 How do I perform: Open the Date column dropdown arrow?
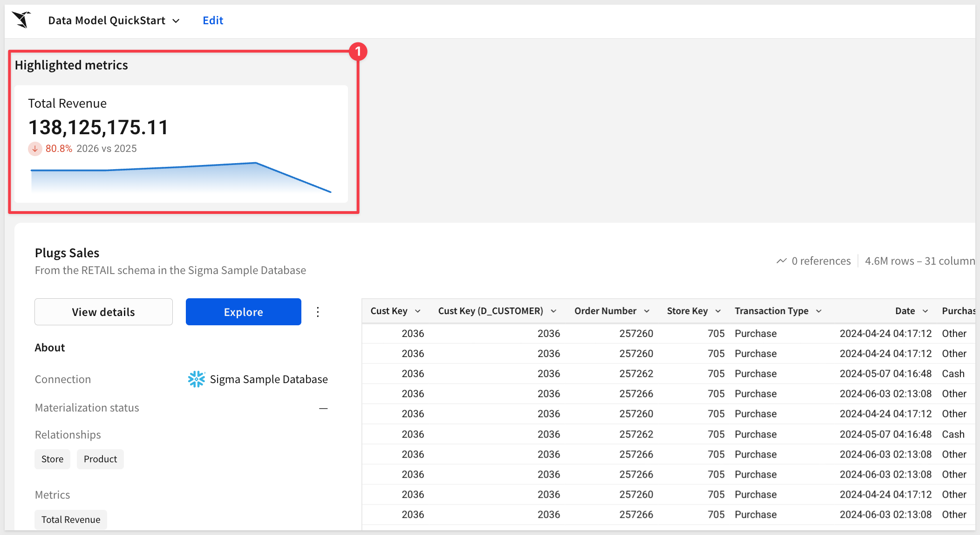tap(925, 311)
